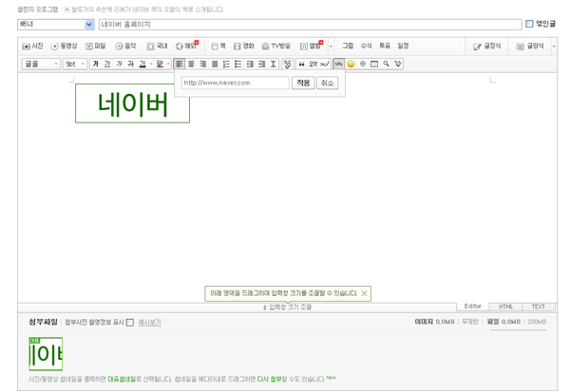Click the 입력창 크기 조절 handle
This screenshot has width=570, height=392.
[x=288, y=308]
